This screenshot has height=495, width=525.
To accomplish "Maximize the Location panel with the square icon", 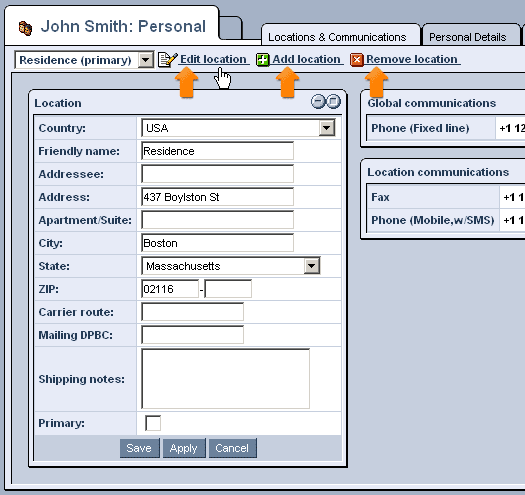I will point(333,101).
